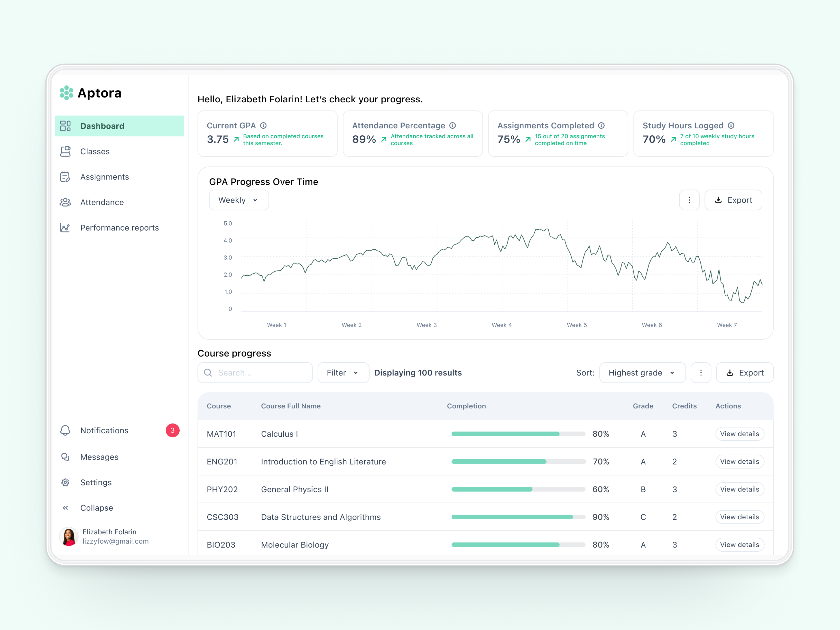The image size is (840, 630).
Task: Open Notifications via the bell icon
Action: tap(65, 430)
